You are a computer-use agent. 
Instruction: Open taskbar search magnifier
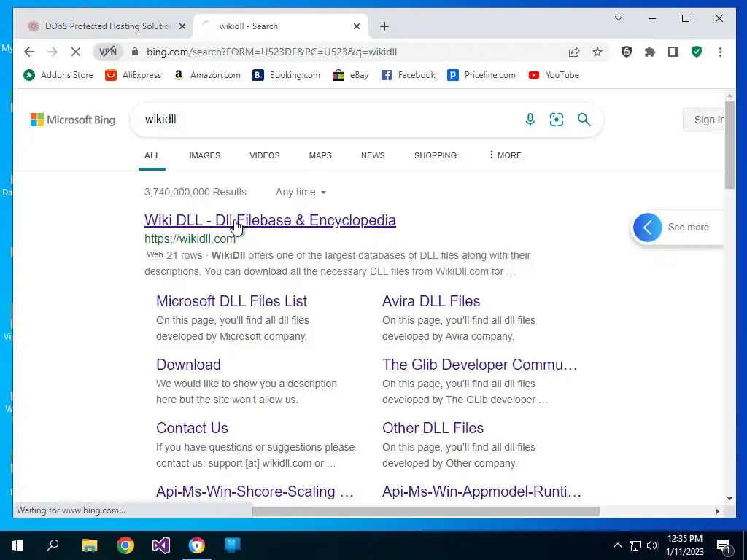pos(53,545)
